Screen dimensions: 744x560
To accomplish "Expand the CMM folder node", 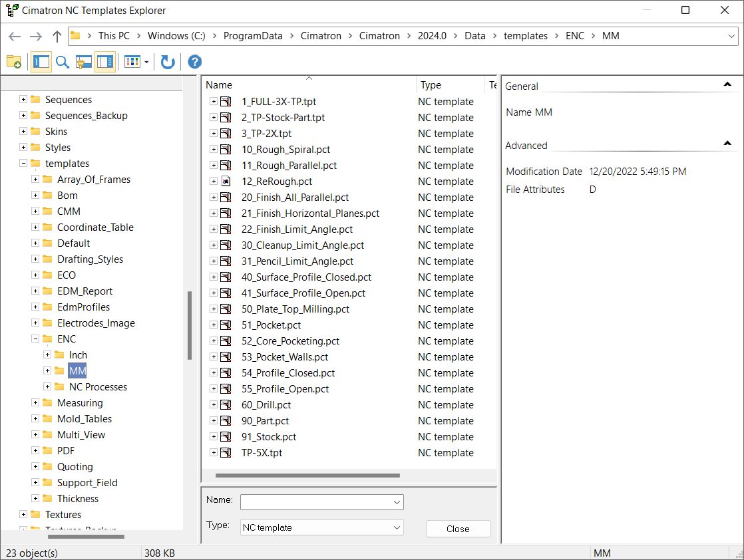I will [x=35, y=211].
